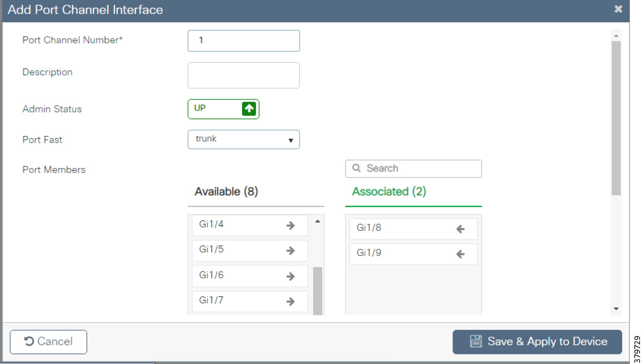Image resolution: width=641 pixels, height=364 pixels.
Task: Click the dialog's vertical scrollbar thumb
Action: click(616, 118)
